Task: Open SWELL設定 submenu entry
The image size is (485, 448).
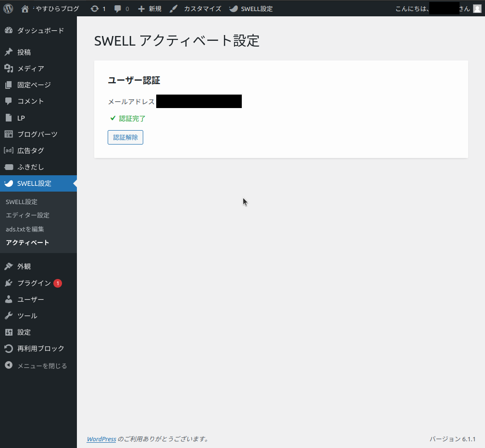Action: point(21,202)
